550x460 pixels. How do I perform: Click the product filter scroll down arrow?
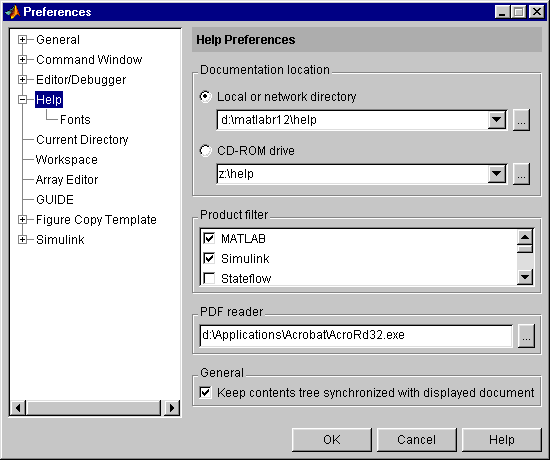click(x=525, y=277)
